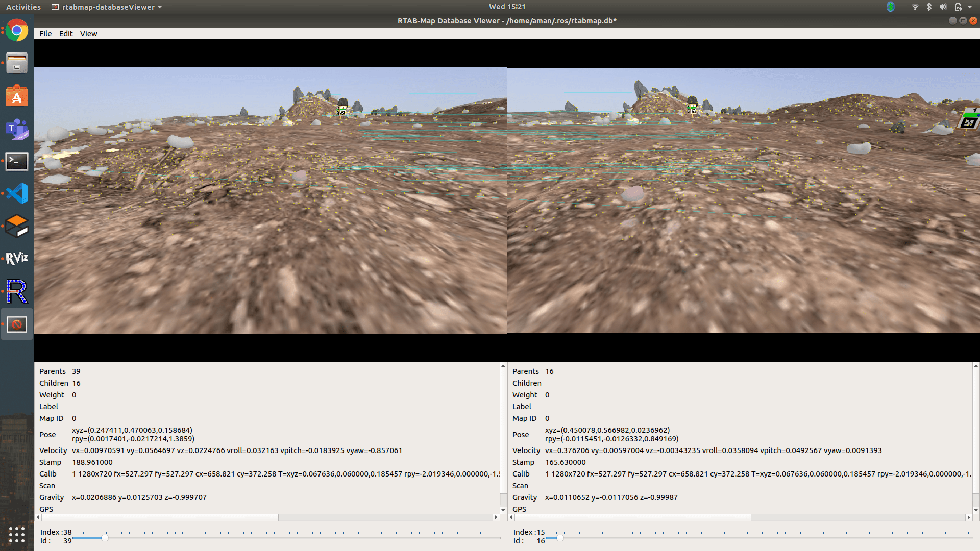Open Microsoft Teams from dock
Screen dimensions: 980x551
tap(17, 129)
